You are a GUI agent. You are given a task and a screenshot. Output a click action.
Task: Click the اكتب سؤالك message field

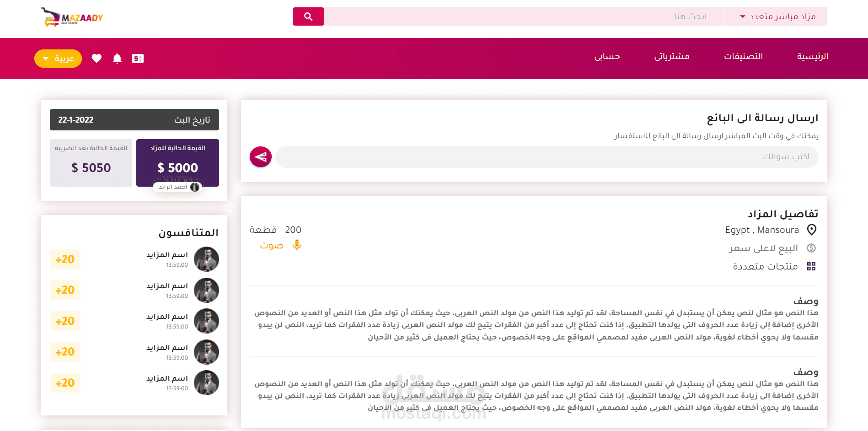[x=547, y=157]
